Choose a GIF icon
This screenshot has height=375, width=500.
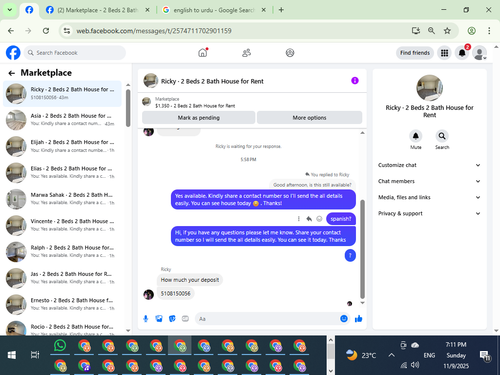point(185,319)
